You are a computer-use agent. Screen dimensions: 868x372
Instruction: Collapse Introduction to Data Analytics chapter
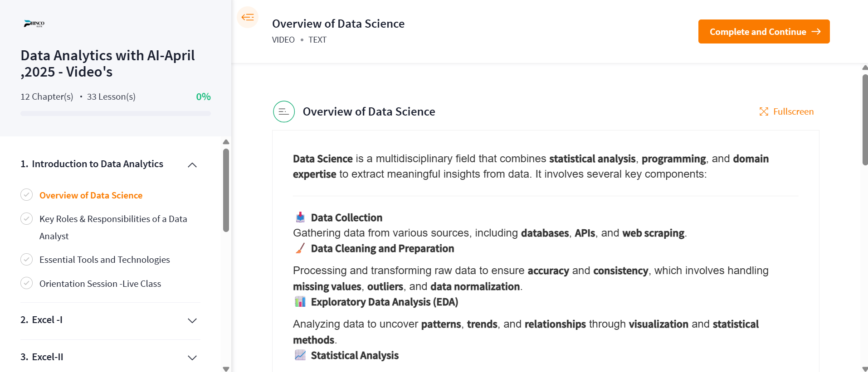(192, 165)
